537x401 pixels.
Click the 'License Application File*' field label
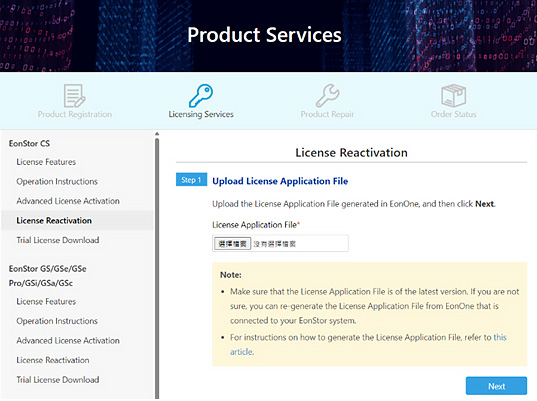(256, 225)
